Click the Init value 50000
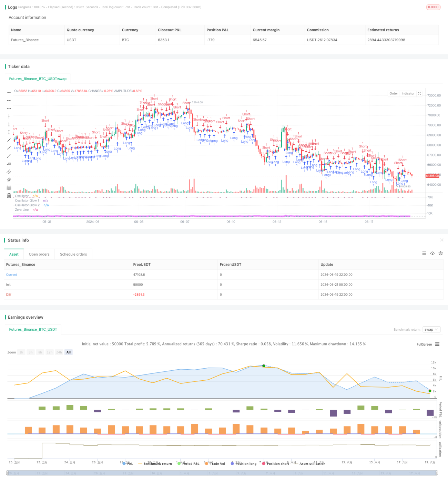The height and width of the screenshot is (483, 448). 138,285
